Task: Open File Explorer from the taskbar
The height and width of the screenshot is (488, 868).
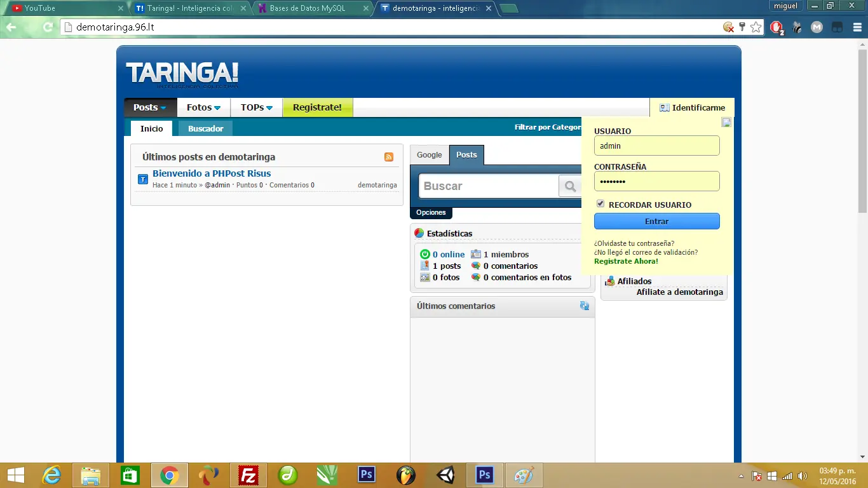Action: pyautogui.click(x=91, y=475)
